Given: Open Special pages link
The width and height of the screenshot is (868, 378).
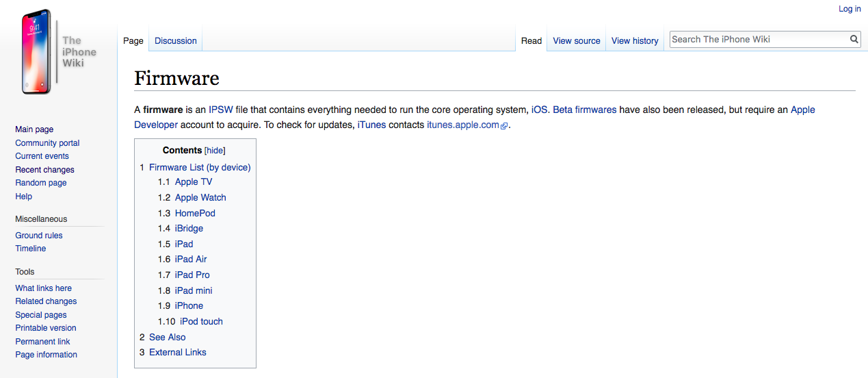Looking at the screenshot, I should coord(41,315).
